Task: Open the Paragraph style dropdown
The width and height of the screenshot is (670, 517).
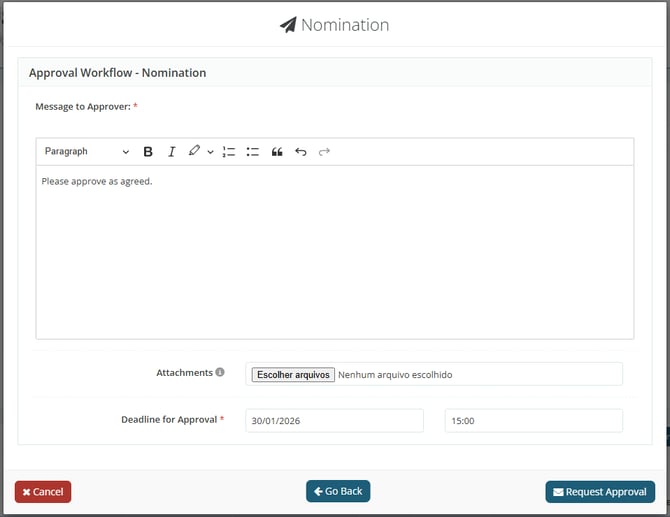Action: point(86,152)
